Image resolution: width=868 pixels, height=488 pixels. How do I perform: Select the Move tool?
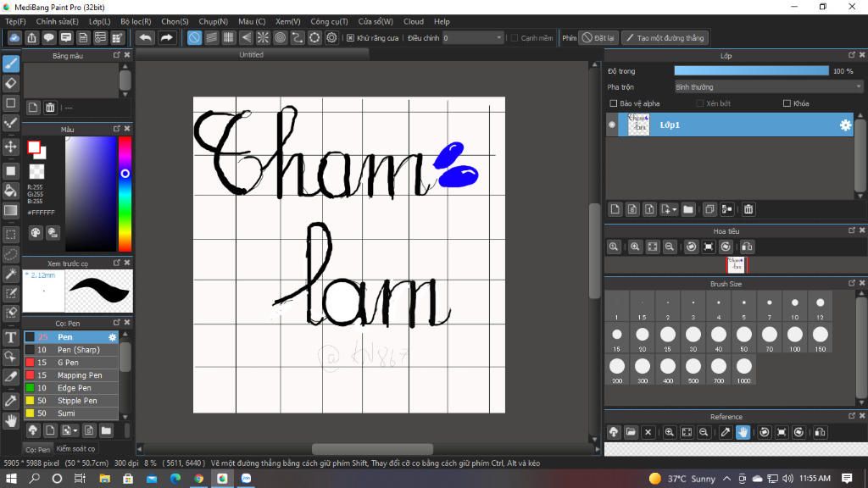(11, 147)
